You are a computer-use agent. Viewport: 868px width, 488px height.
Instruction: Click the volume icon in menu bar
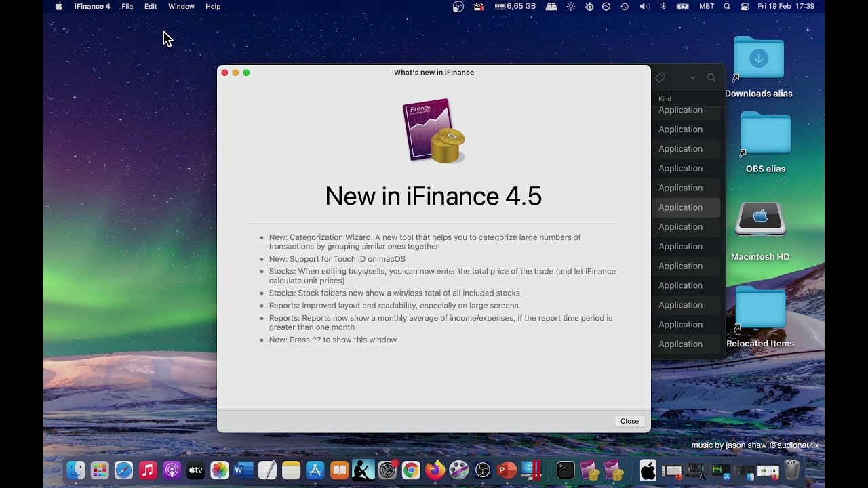pos(644,6)
